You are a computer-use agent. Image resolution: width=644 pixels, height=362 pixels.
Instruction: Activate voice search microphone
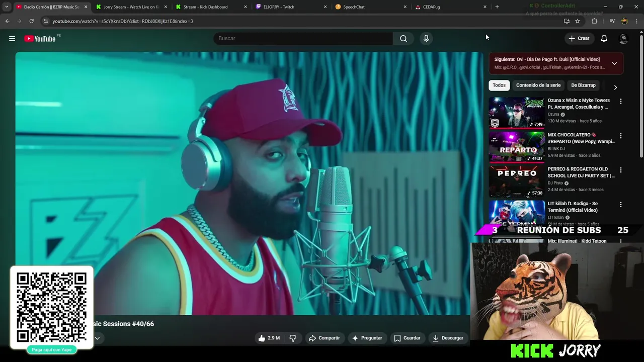click(x=426, y=38)
